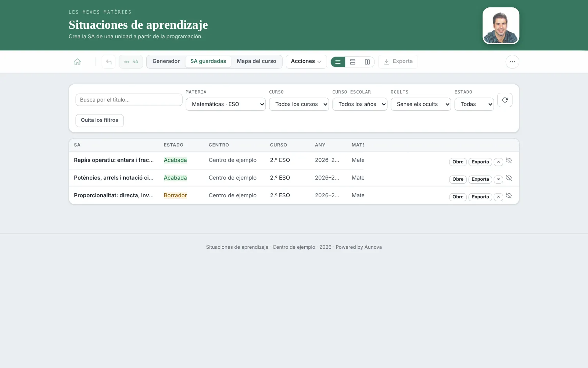Hide the Potències, arrels row
588x368 pixels.
tap(509, 178)
